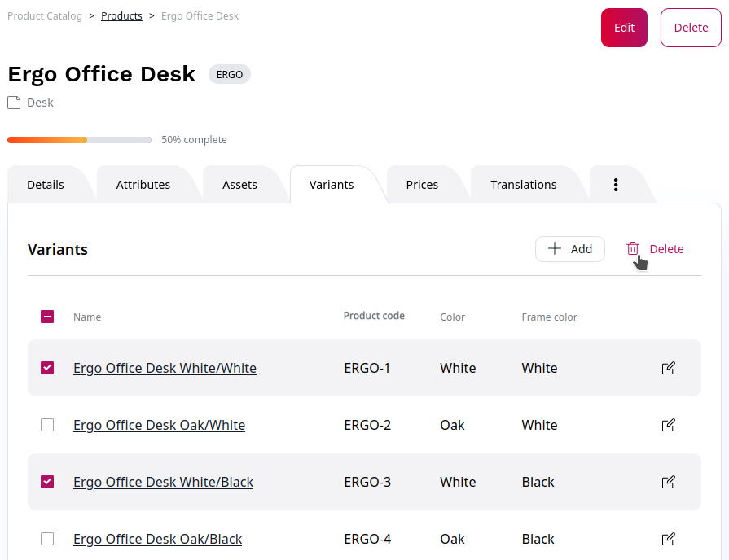The image size is (729, 560).
Task: Click the trash icon to delete variants
Action: click(633, 249)
